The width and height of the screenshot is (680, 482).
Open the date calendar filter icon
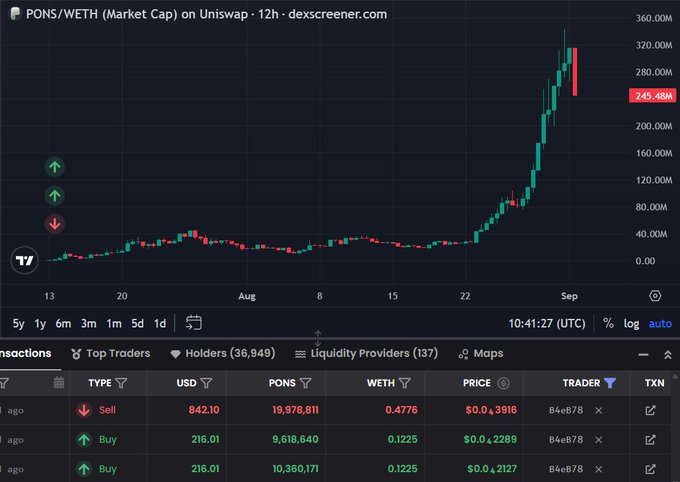59,383
